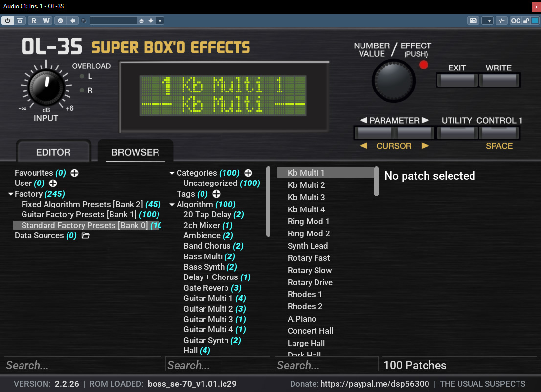The width and height of the screenshot is (541, 392).
Task: Enable Read automation R button
Action: click(34, 21)
